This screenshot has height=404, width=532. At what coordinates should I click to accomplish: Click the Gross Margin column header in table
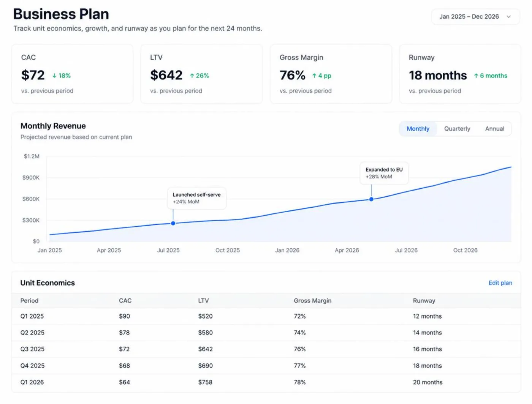pyautogui.click(x=312, y=301)
